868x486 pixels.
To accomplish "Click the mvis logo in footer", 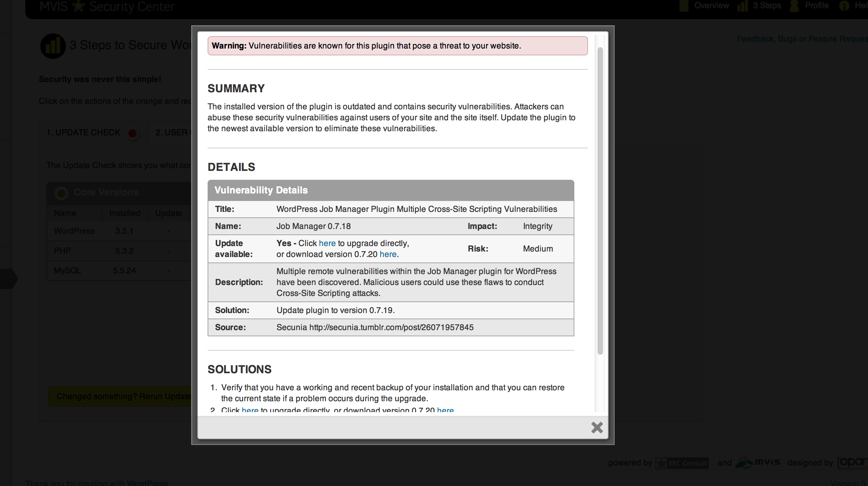I will coord(758,462).
